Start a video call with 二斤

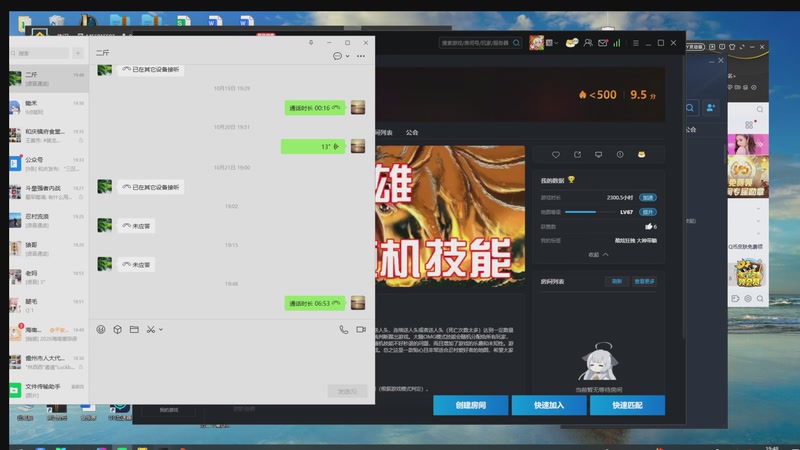point(361,330)
